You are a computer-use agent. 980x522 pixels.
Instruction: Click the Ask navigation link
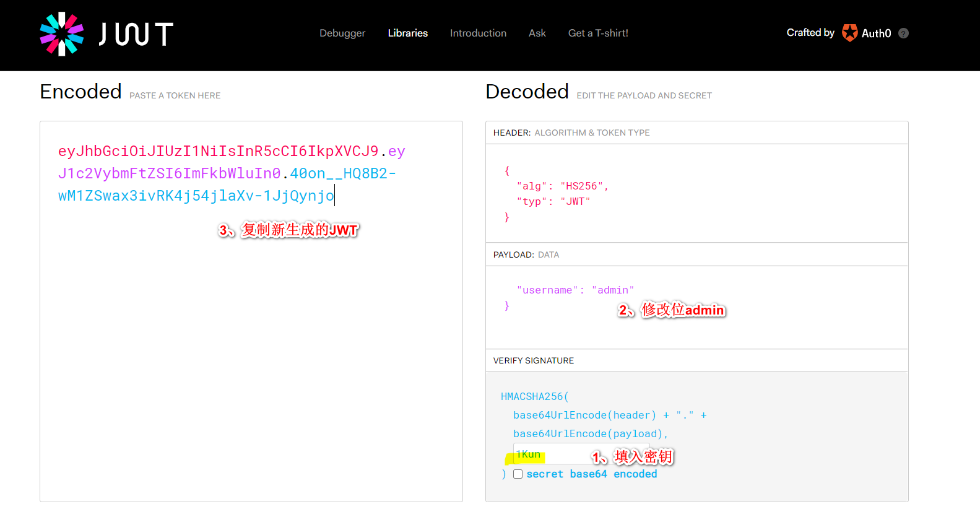click(x=537, y=33)
